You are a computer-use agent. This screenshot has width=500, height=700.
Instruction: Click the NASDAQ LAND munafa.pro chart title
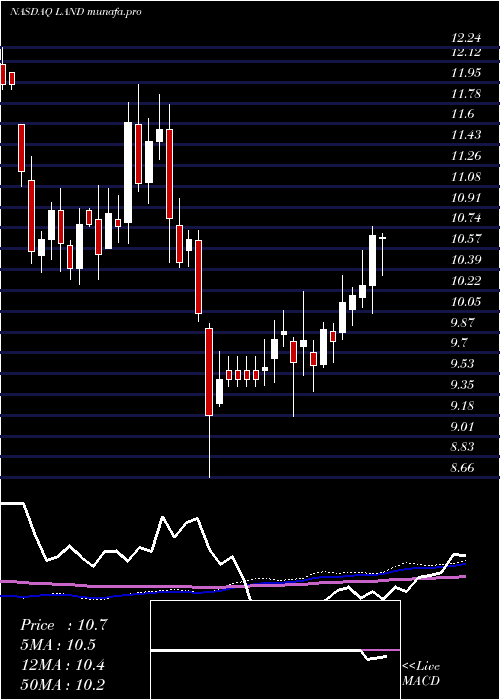75,12
